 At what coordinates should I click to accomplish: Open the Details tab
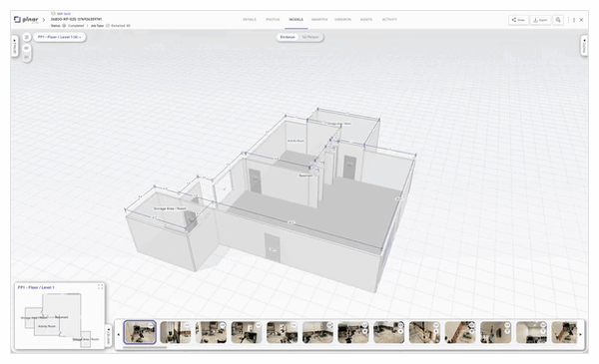coord(250,20)
